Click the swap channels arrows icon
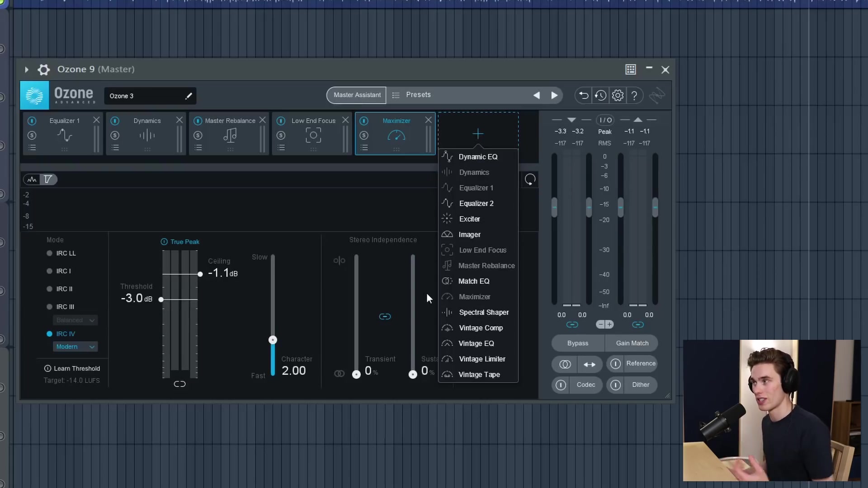This screenshot has height=488, width=868. [590, 364]
